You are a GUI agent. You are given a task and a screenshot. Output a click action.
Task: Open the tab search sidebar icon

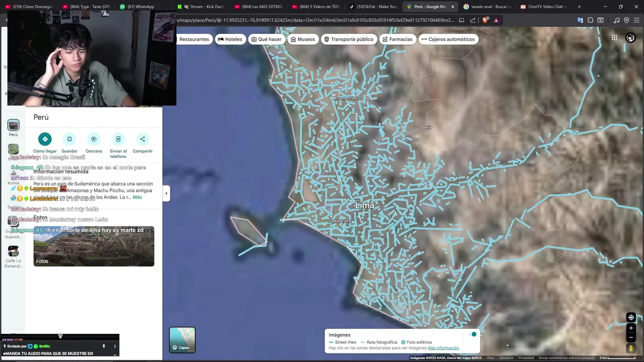(x=600, y=20)
